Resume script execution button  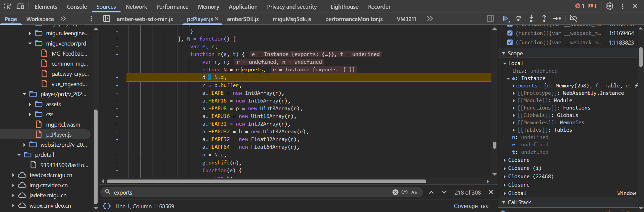506,19
